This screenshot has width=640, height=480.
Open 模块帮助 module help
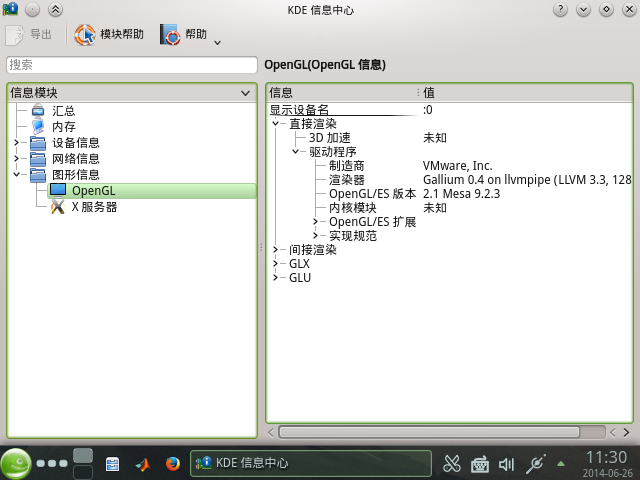coord(109,35)
